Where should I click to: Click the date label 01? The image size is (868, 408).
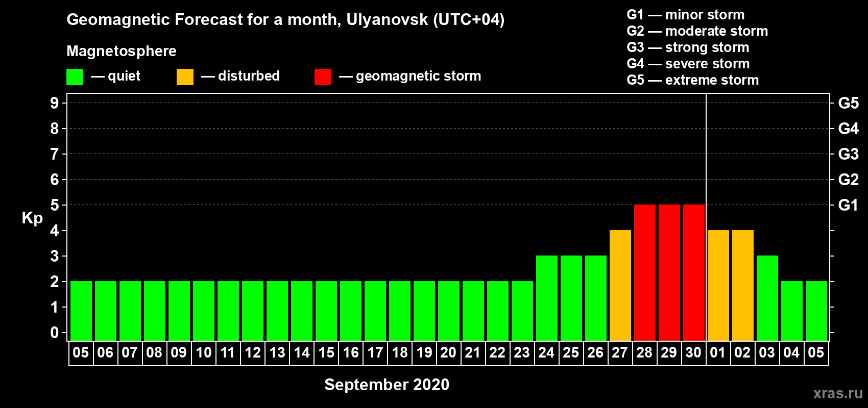718,352
